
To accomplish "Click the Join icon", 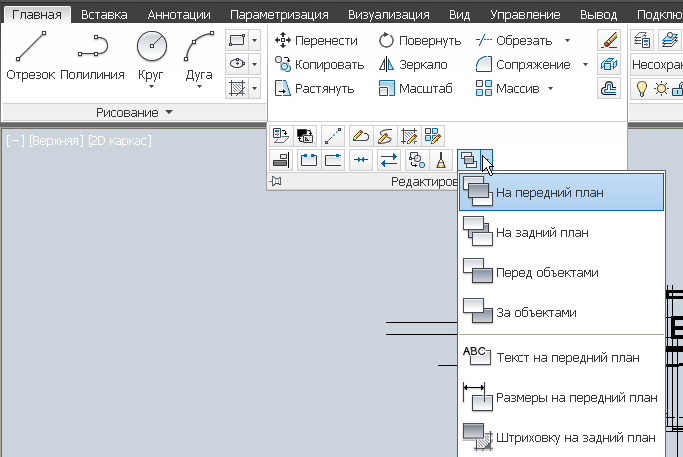I will point(361,160).
